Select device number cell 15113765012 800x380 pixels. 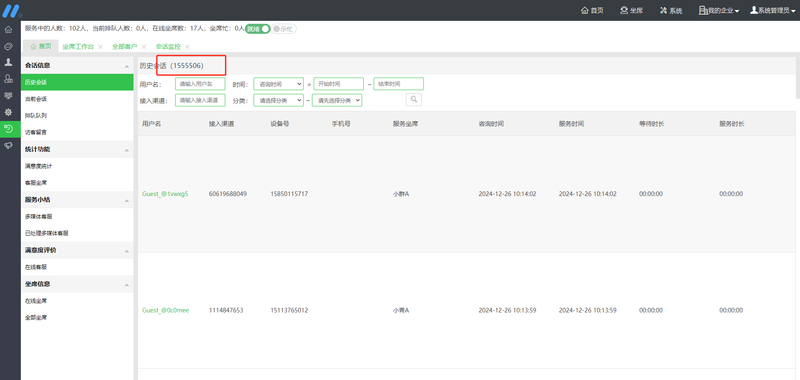click(289, 310)
